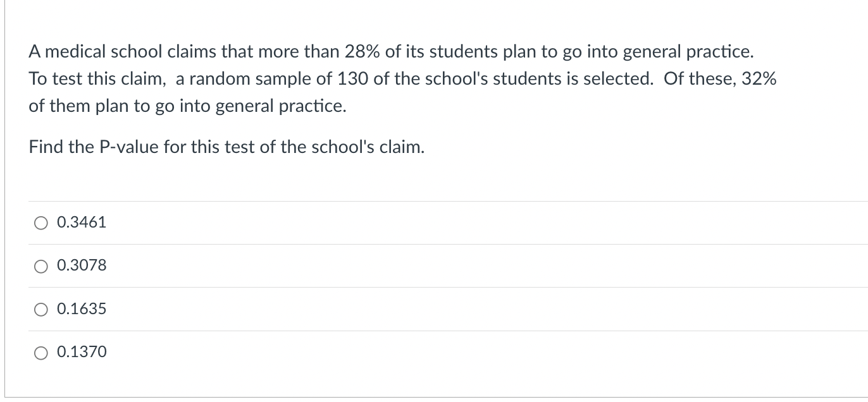Select the 0.3461 radio button
Viewport: 868px width, 402px height.
click(x=41, y=222)
